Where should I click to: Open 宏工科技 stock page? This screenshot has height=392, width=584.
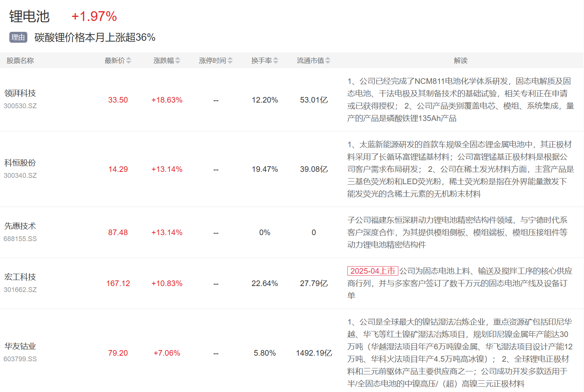20,277
